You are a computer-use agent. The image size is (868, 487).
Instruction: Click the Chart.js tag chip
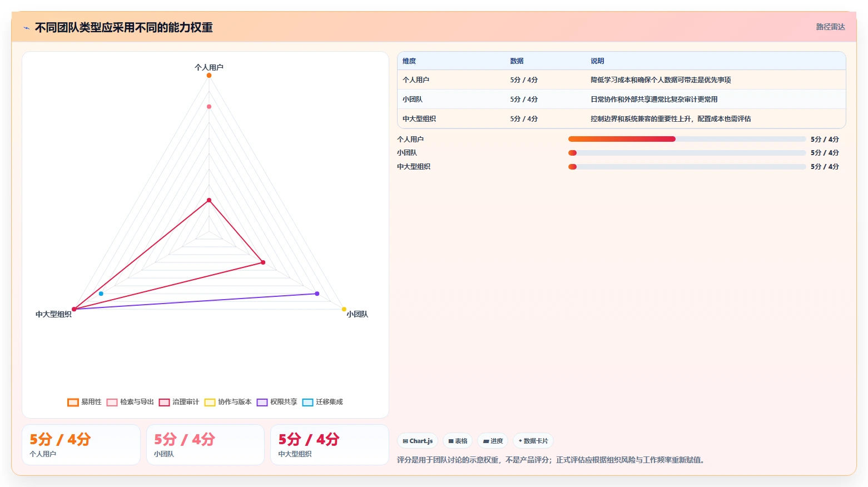[x=418, y=441]
